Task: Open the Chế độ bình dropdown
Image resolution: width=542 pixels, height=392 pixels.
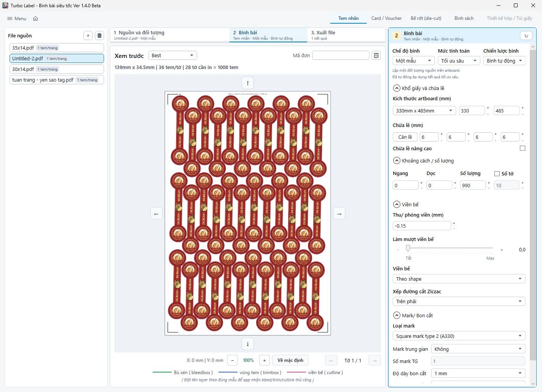Action: 414,61
